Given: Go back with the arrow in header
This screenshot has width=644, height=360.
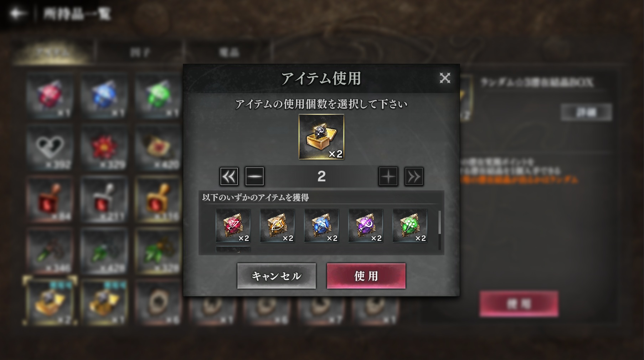Looking at the screenshot, I should 18,14.
